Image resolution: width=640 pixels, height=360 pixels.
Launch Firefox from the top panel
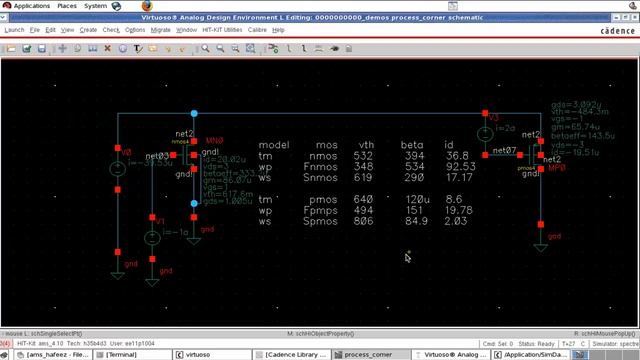[x=147, y=6]
